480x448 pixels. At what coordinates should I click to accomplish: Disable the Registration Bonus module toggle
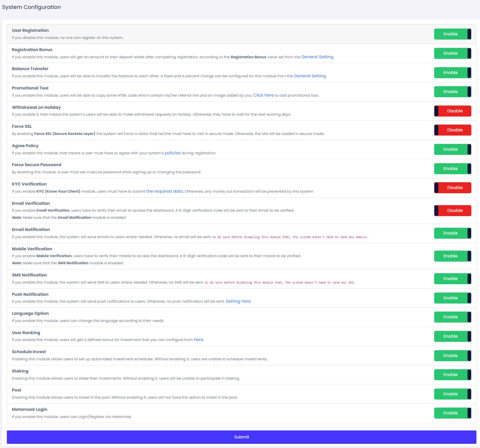pos(452,54)
